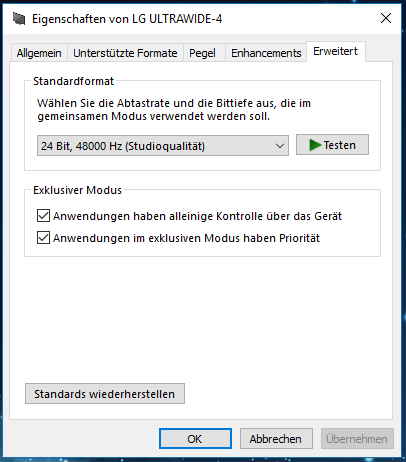Click the green play icon on Testen
The width and height of the screenshot is (406, 462).
click(315, 145)
